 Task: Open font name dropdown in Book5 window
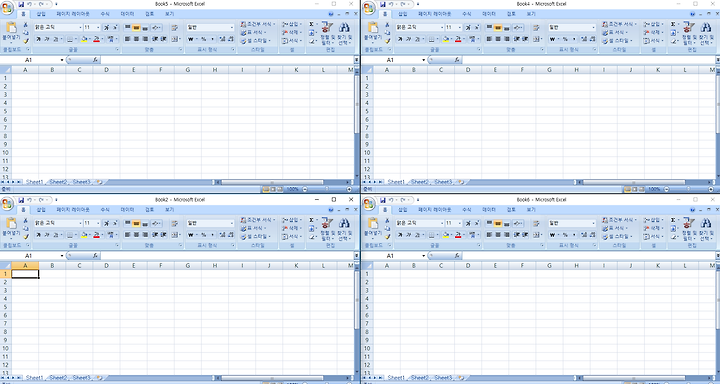tap(80, 28)
